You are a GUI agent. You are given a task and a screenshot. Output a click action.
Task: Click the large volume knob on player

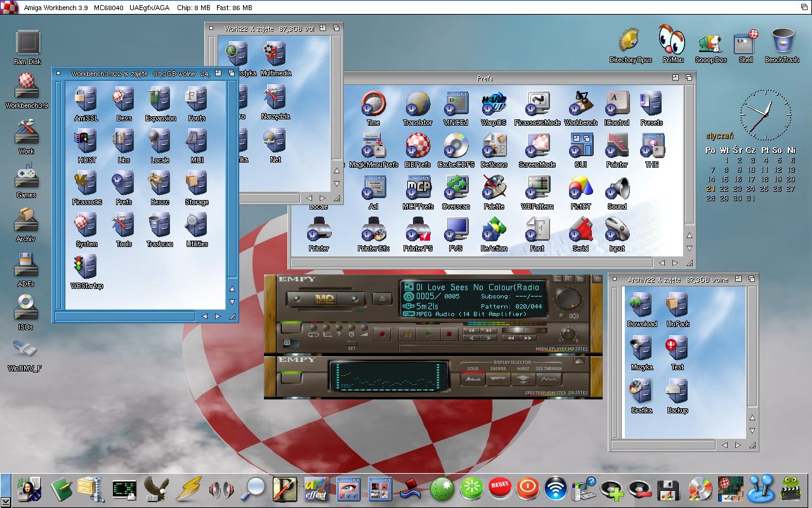pos(568,298)
